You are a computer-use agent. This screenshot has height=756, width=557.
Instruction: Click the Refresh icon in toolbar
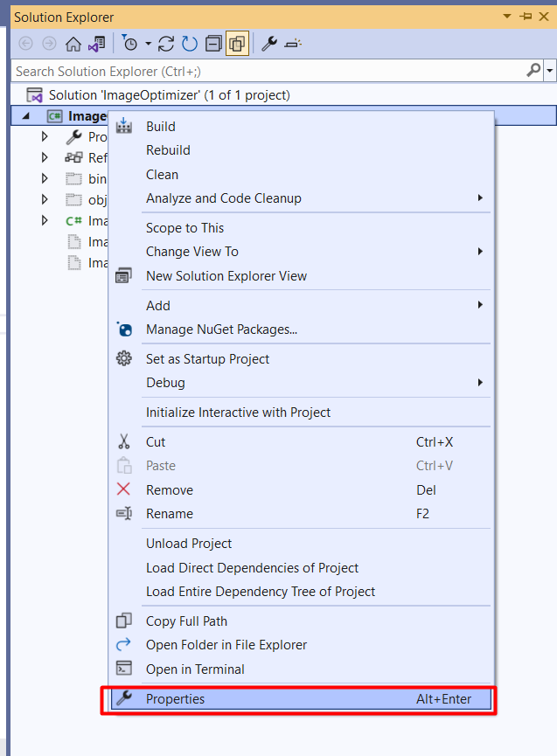[190, 44]
